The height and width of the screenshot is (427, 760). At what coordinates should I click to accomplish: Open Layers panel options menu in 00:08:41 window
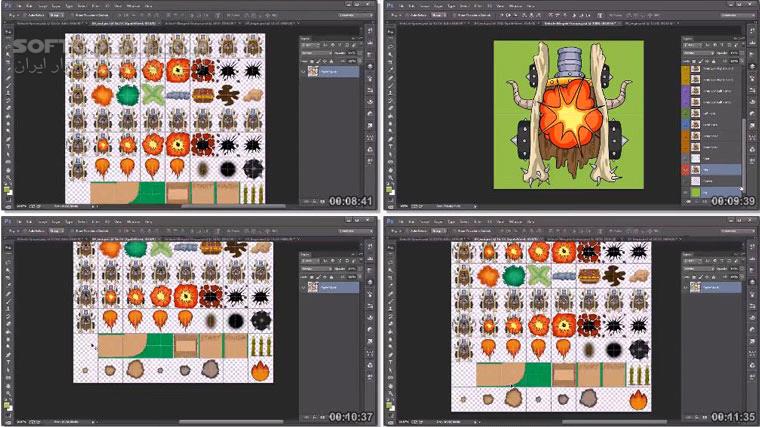[x=362, y=38]
